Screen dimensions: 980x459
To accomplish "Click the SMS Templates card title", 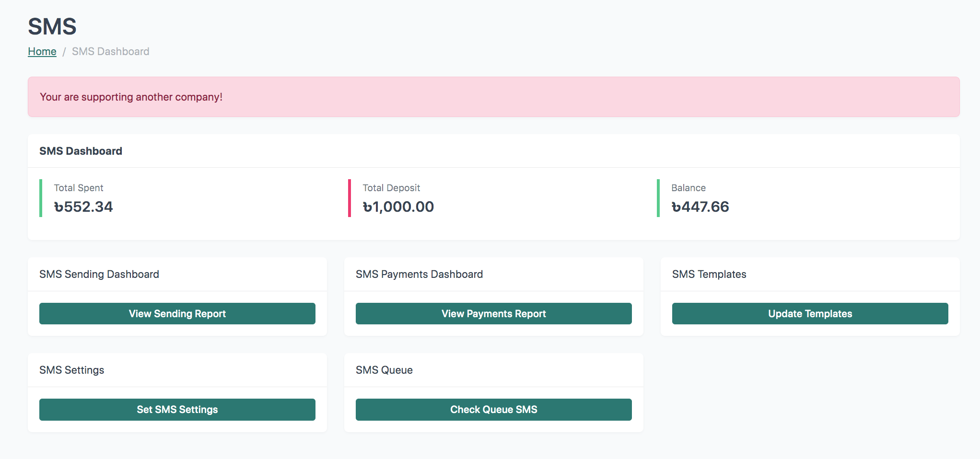I will pos(709,274).
